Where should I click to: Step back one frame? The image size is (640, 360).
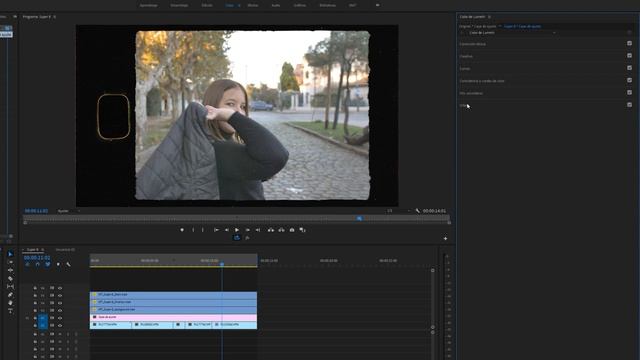pyautogui.click(x=227, y=230)
